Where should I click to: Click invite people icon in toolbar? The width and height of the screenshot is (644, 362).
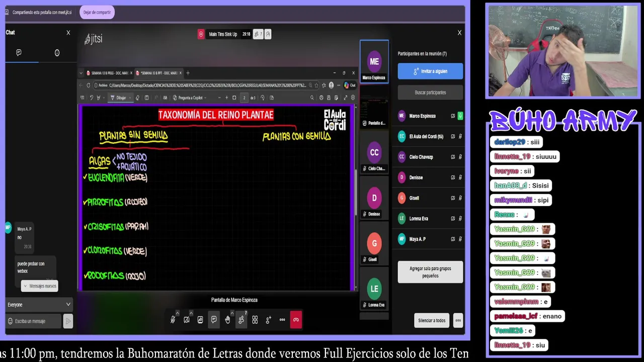(269, 320)
